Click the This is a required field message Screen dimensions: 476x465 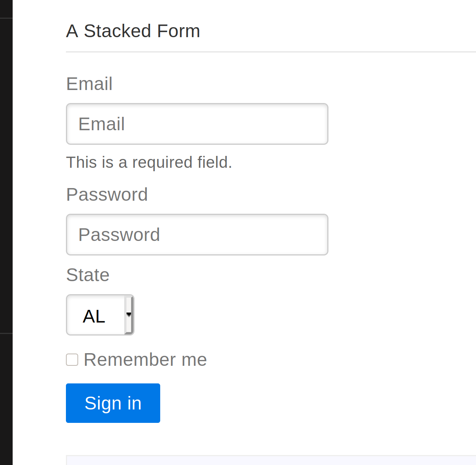(x=149, y=162)
